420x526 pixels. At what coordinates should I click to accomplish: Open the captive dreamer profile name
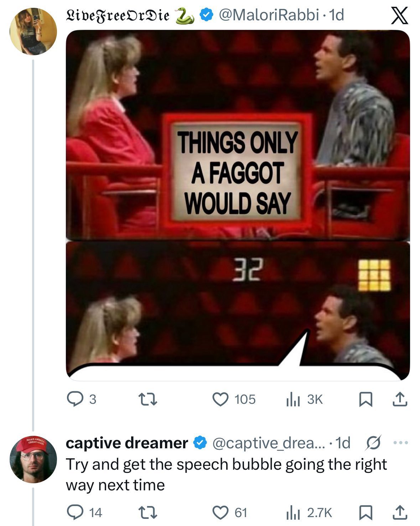127,443
